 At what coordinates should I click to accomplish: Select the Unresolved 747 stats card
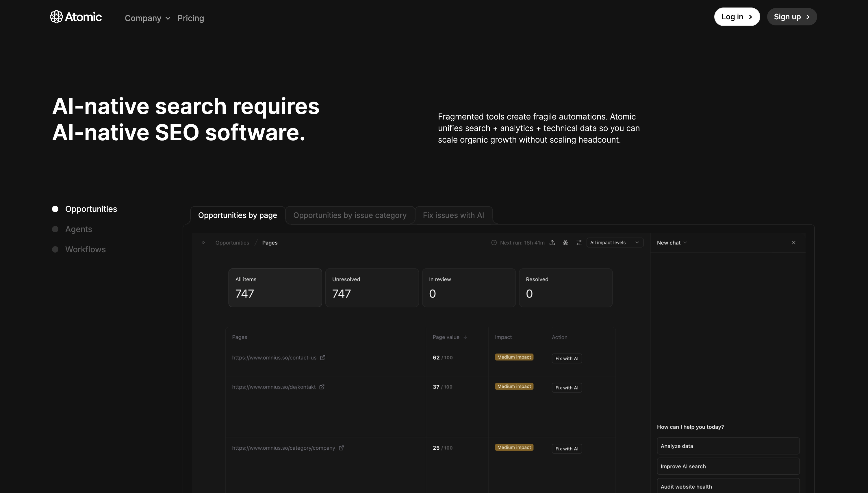[372, 288]
